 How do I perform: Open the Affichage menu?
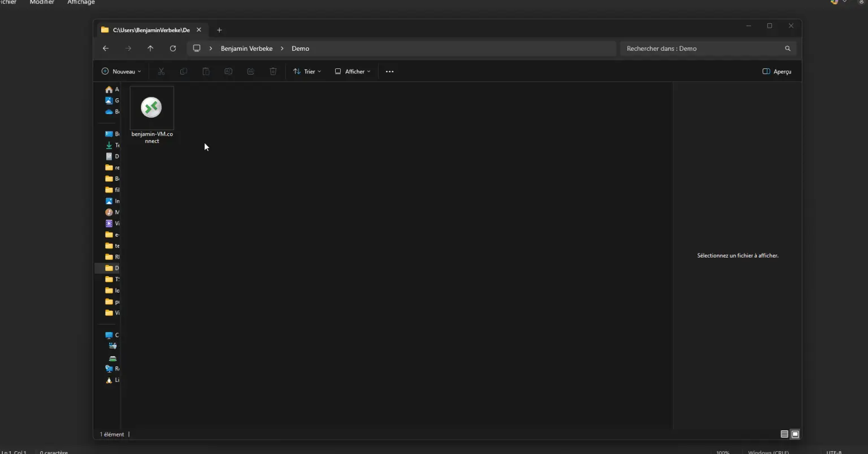pos(81,2)
